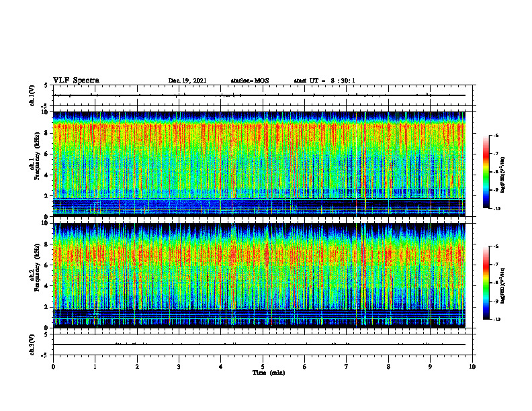Image resolution: width=532 pixels, height=411 pixels.
Task: Click the "ch.1(V)" waveform axis label
Action: coord(32,95)
